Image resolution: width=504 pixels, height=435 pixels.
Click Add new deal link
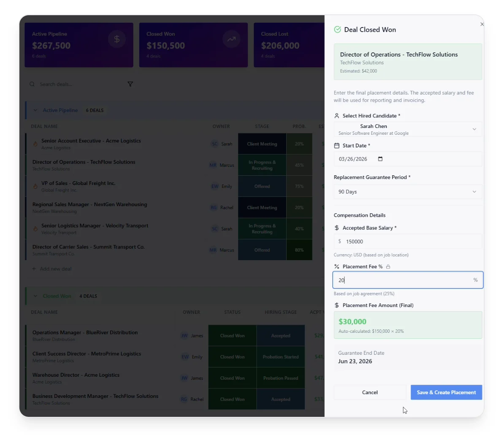55,269
